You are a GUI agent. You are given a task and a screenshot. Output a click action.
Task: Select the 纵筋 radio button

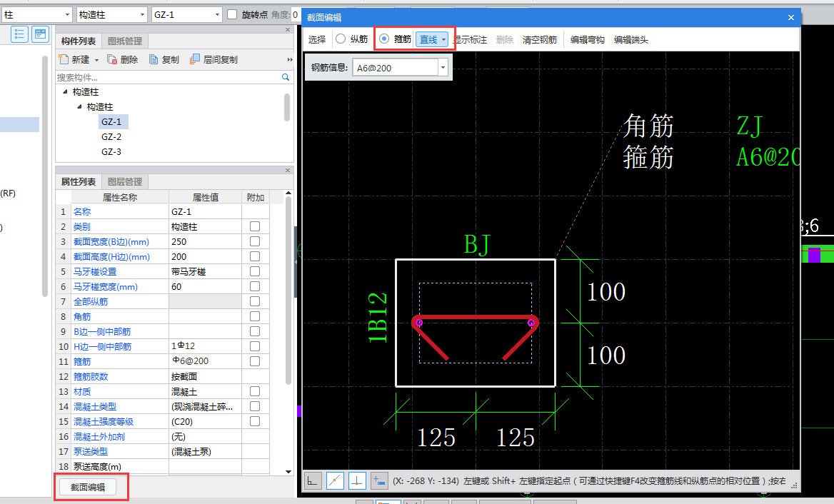(341, 39)
